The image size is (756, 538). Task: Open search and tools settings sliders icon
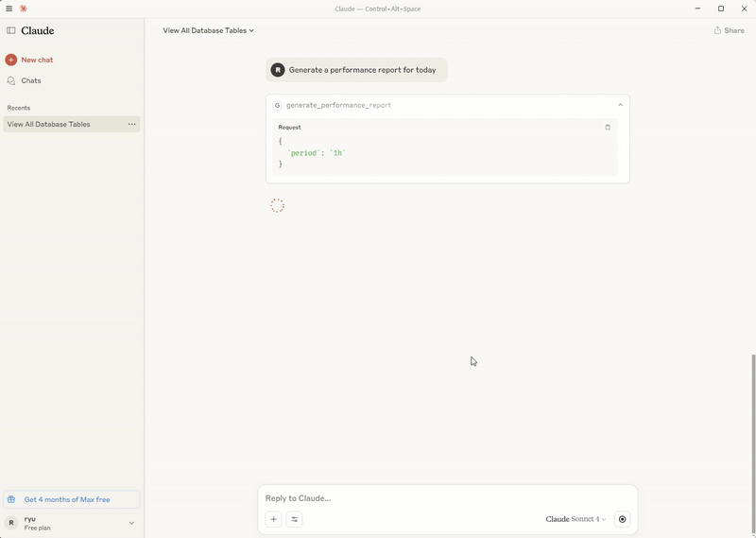[294, 519]
